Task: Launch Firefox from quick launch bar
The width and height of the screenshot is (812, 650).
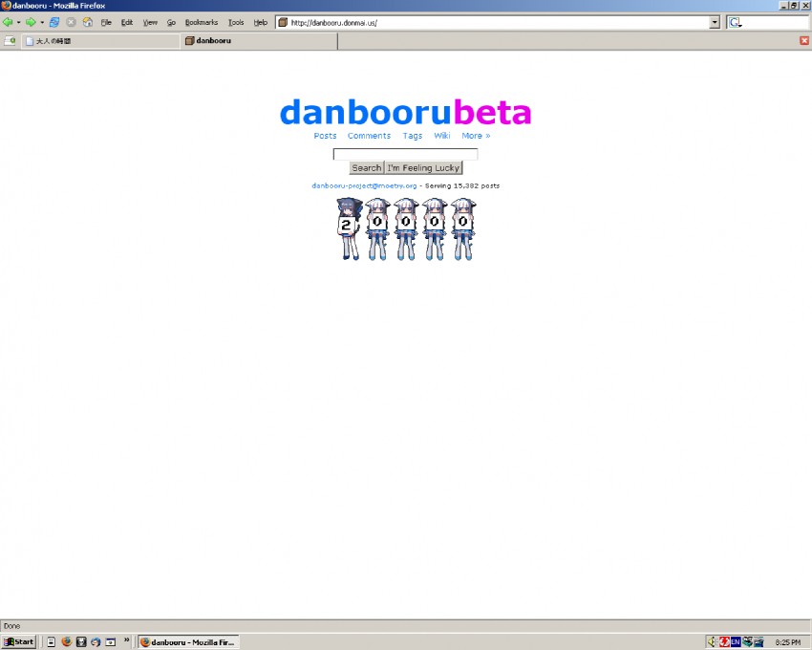Action: click(x=66, y=641)
